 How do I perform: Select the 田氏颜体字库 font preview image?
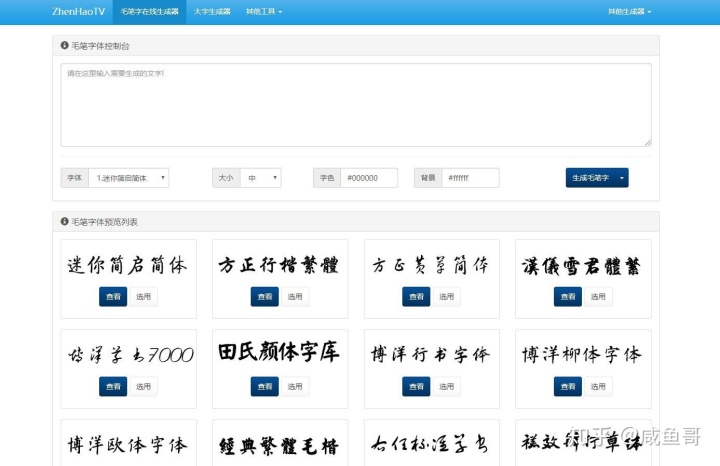[x=279, y=352]
